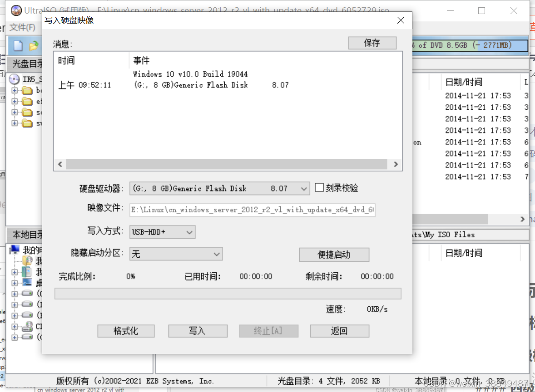535x392 pixels.
Task: Expand the desktop node in local tree
Action: [15, 283]
